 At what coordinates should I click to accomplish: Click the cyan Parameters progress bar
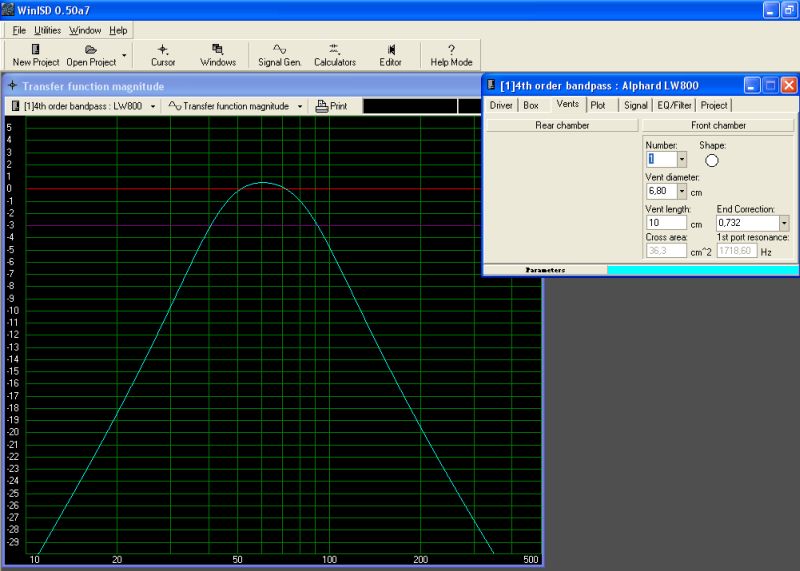[x=702, y=270]
